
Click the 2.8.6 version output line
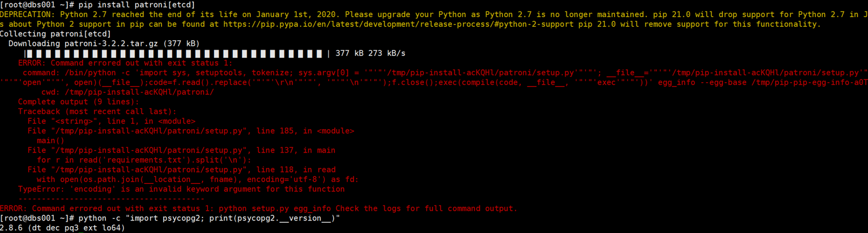(62, 228)
